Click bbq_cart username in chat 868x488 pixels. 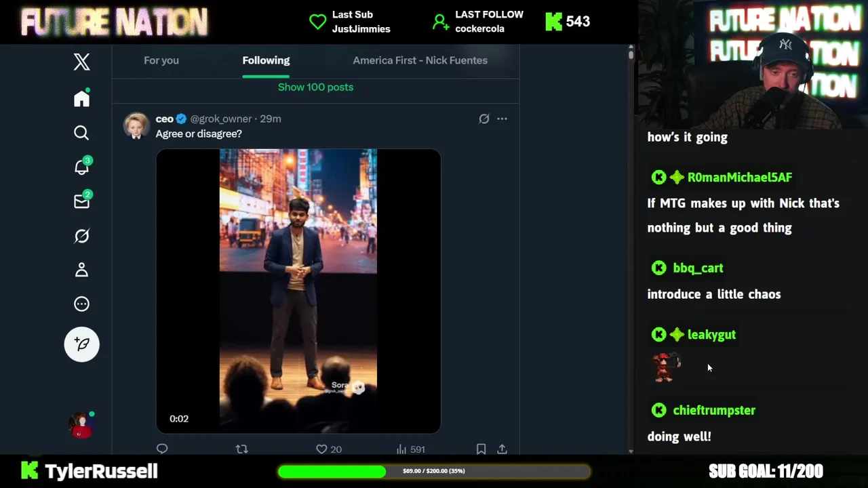pyautogui.click(x=698, y=268)
